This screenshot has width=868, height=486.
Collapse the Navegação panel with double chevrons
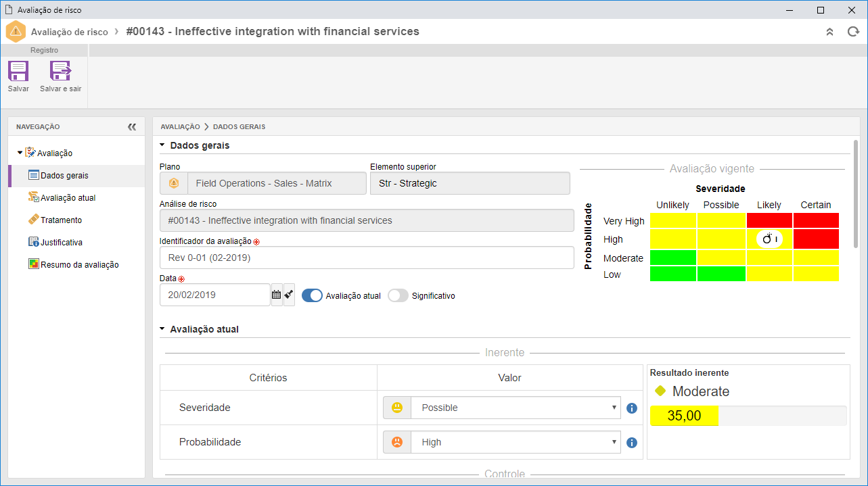[132, 126]
